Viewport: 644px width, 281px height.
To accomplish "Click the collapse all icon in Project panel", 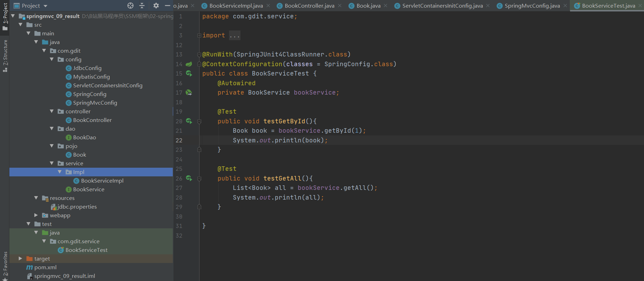I will click(x=142, y=6).
